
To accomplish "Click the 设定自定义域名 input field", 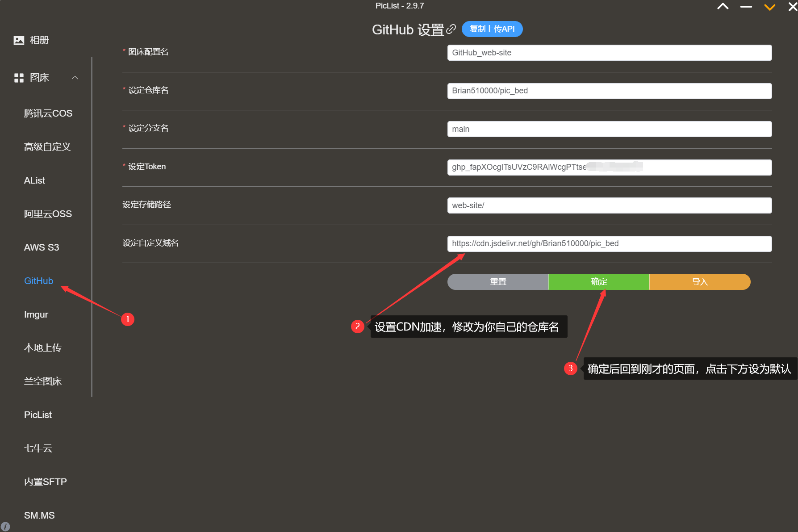I will click(x=609, y=243).
